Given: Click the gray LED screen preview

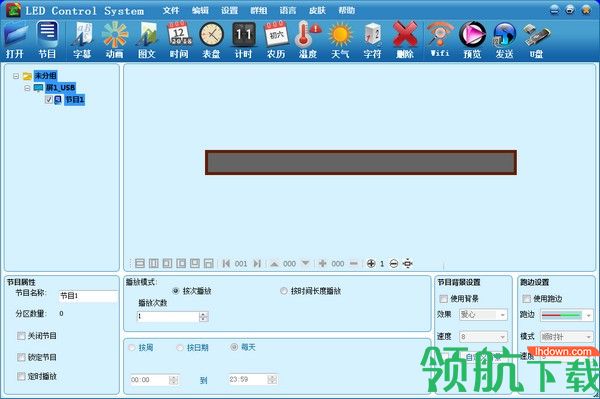Looking at the screenshot, I should [x=361, y=163].
